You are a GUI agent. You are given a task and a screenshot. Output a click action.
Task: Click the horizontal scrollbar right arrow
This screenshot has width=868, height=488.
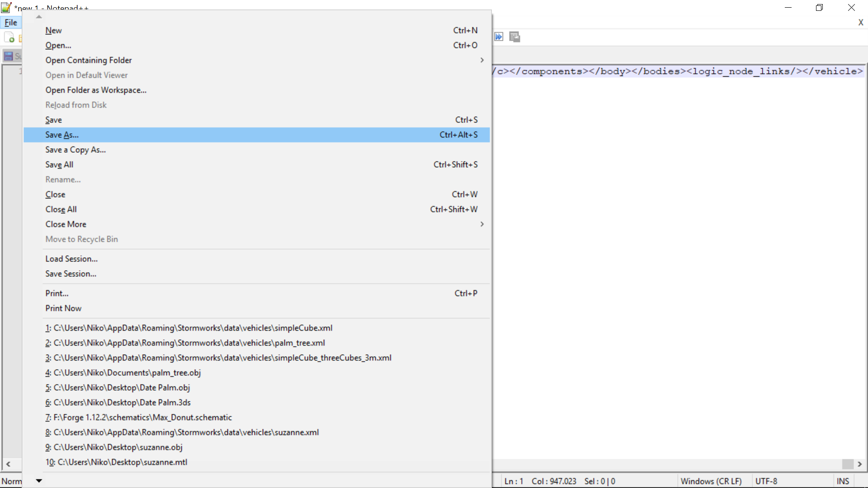859,464
